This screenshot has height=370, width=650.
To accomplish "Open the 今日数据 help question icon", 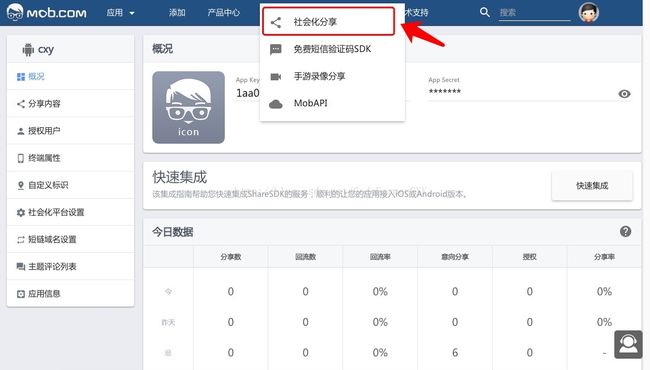I will tap(626, 232).
